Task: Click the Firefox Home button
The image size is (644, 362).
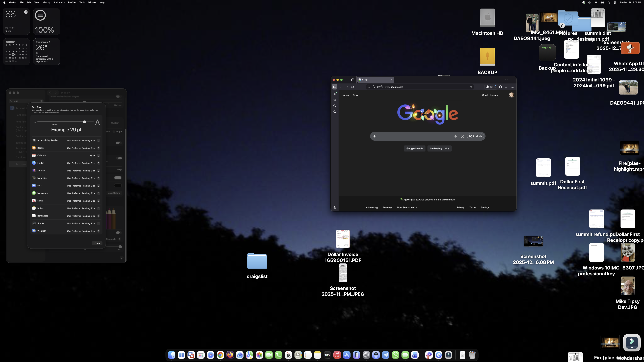Action: [353, 87]
